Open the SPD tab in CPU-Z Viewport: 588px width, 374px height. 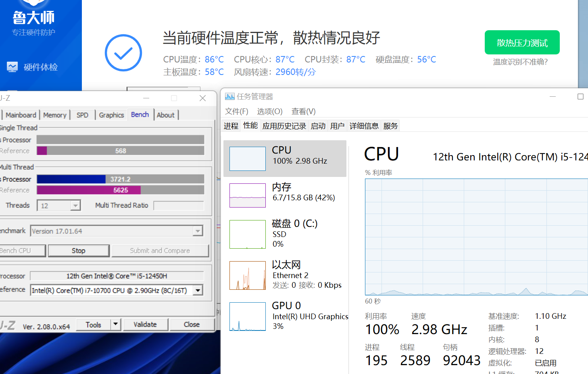(x=82, y=115)
